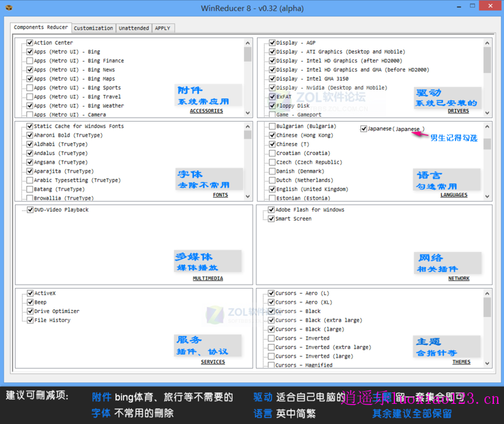Uncheck Chinese (Hong Kong) checkbox

pos(272,135)
